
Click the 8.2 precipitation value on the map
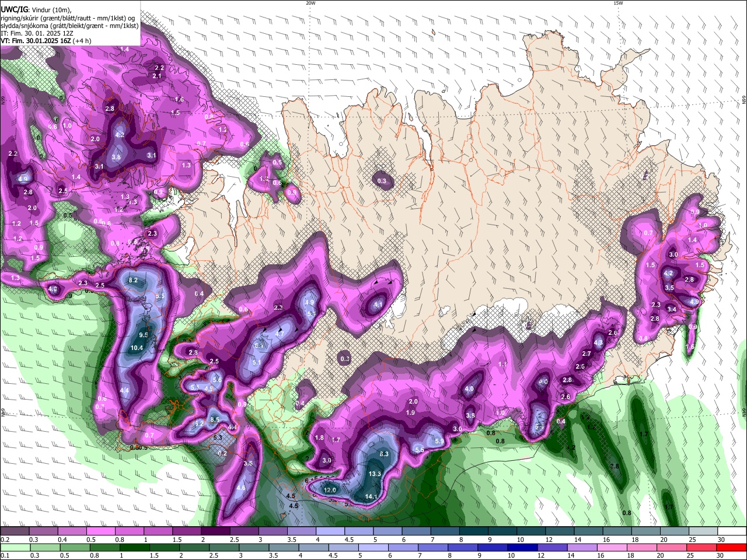click(x=133, y=281)
